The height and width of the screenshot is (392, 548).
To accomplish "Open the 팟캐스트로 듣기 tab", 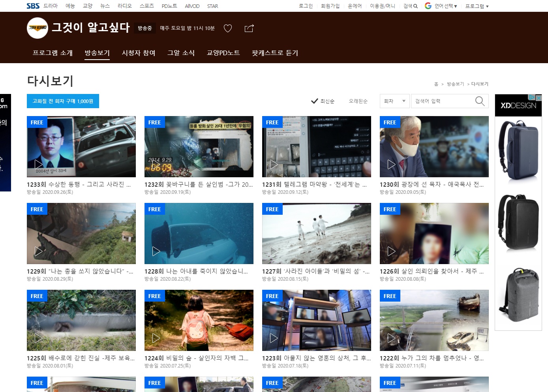I will point(275,53).
